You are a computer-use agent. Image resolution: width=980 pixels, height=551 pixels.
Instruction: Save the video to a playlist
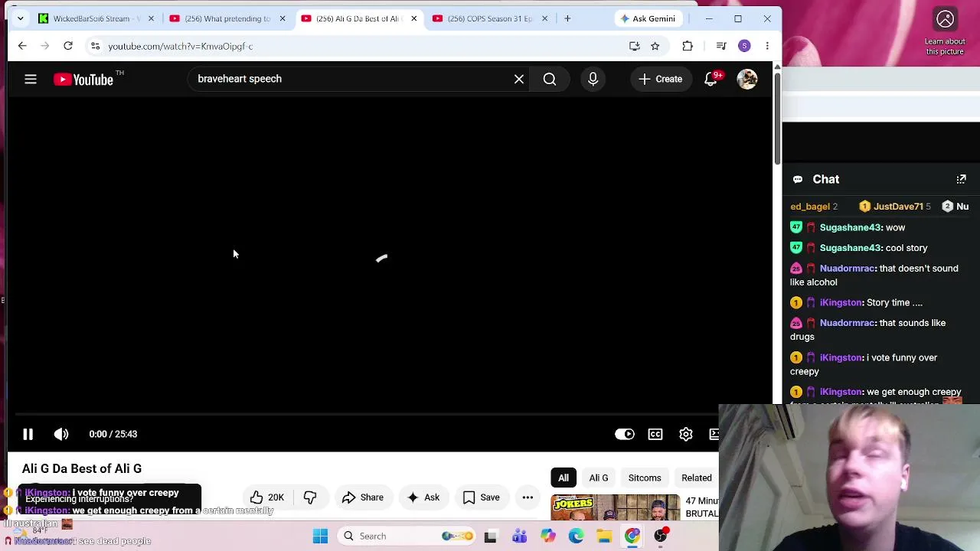[482, 497]
